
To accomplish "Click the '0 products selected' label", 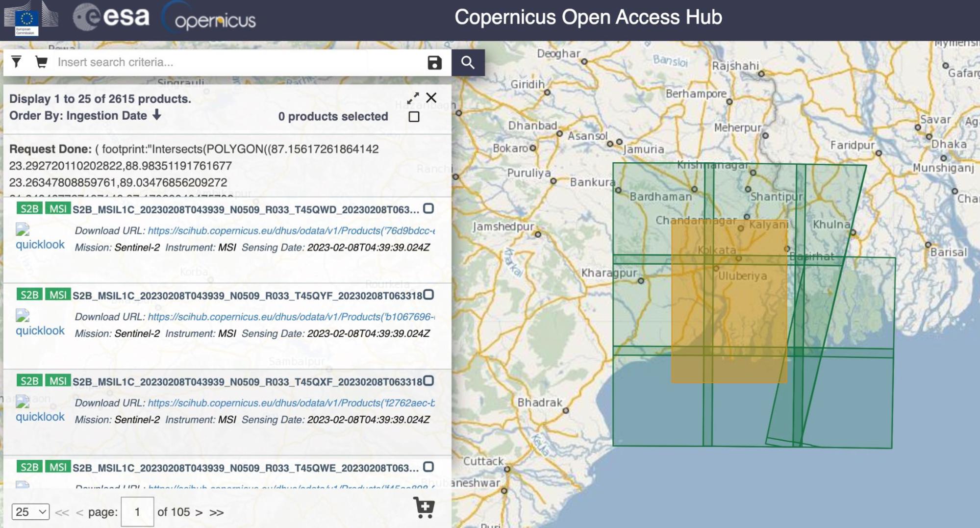I will [333, 117].
